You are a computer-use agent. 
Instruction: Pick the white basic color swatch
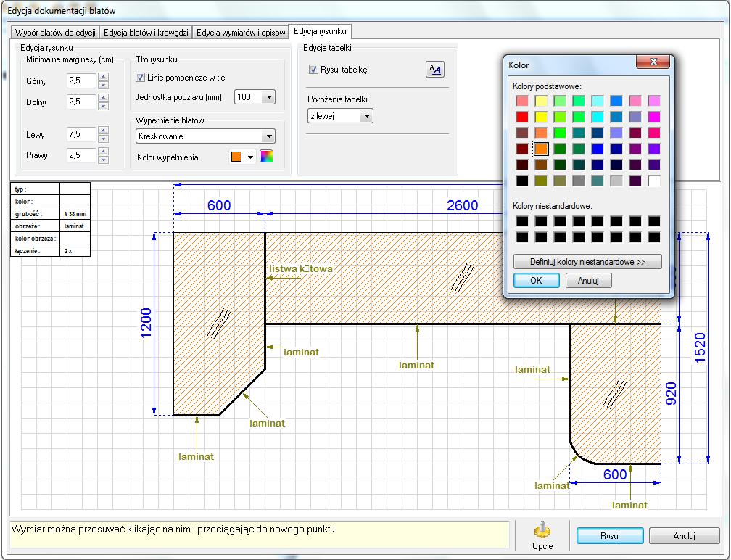[x=654, y=181]
